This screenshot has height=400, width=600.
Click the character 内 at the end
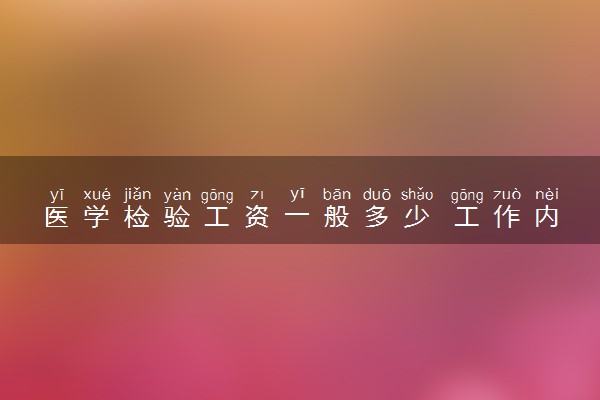point(547,217)
